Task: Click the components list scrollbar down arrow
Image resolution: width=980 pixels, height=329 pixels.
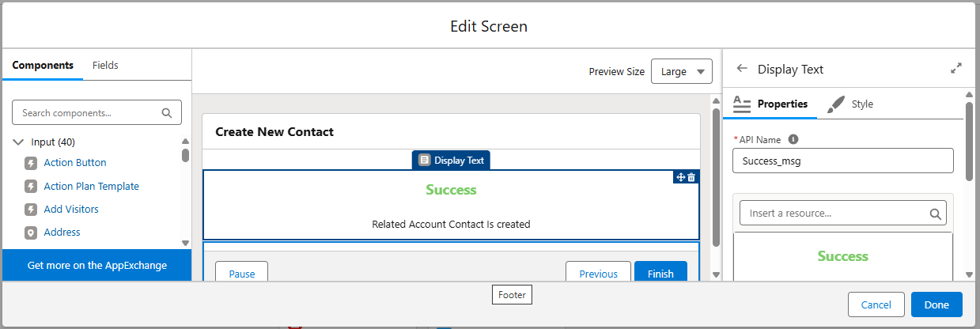Action: pos(185,243)
